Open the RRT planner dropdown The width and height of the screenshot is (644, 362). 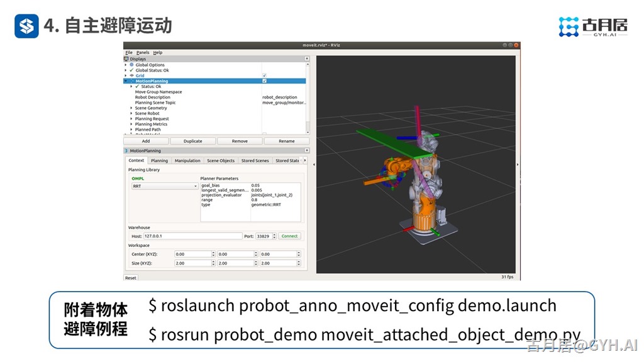[165, 186]
